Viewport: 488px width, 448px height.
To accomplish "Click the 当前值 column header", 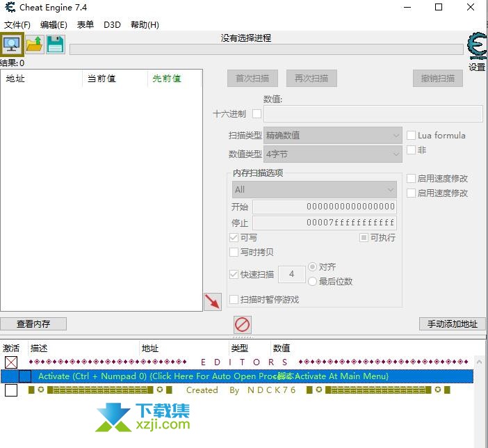I will [115, 79].
